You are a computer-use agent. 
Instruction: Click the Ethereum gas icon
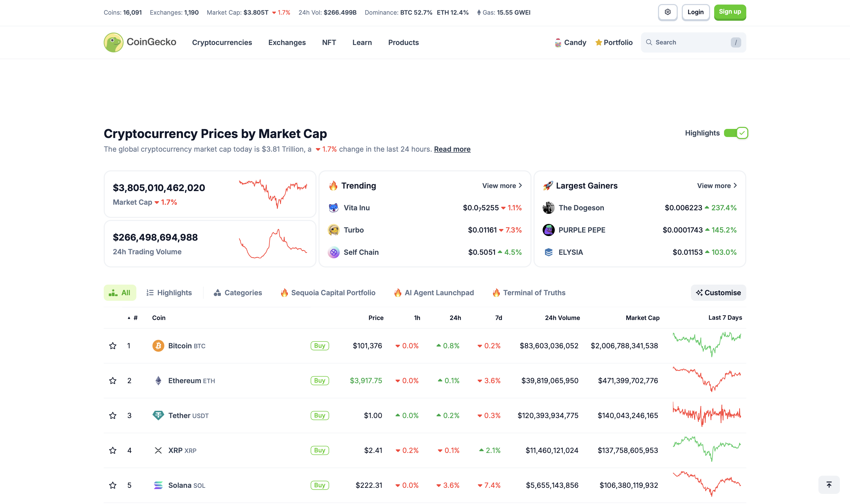pos(479,13)
